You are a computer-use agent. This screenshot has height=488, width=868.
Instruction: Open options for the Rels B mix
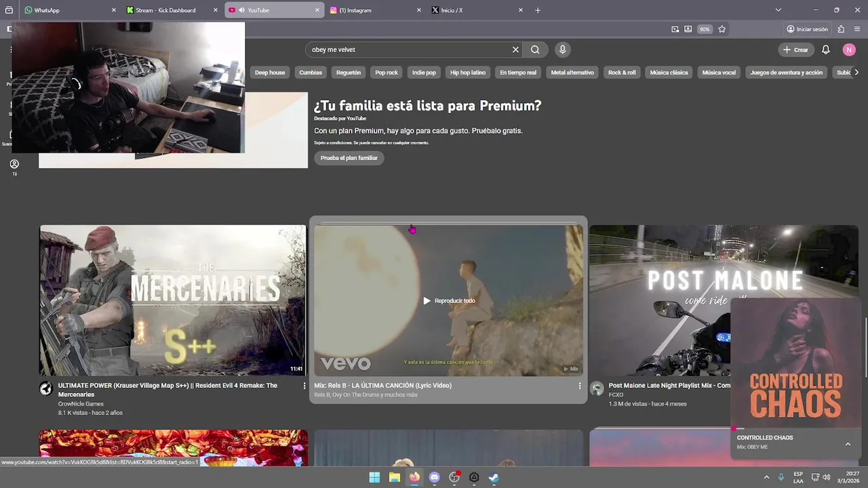[x=579, y=386]
